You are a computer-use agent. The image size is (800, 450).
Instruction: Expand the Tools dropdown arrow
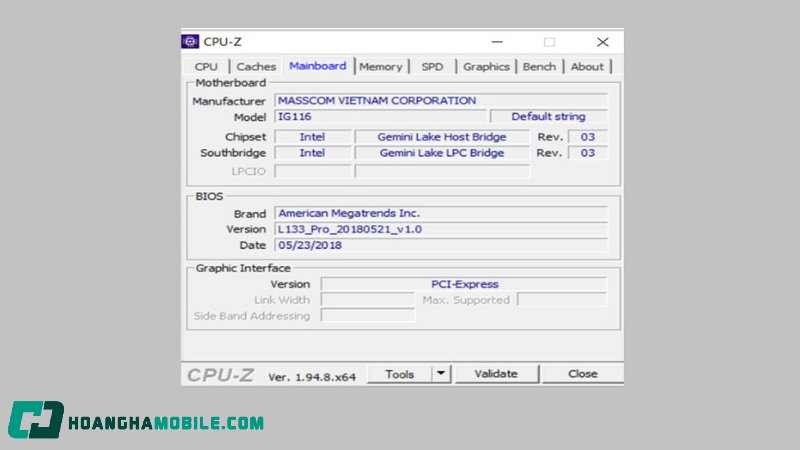tap(441, 374)
